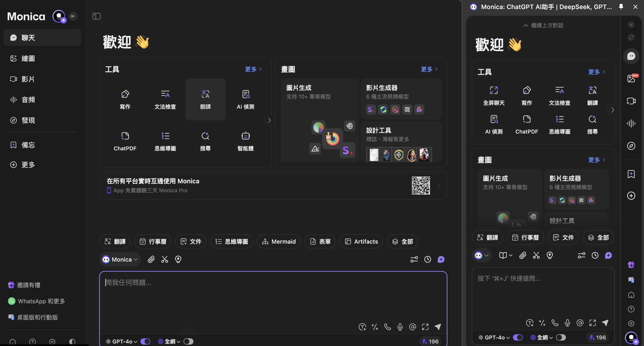Expand the Monica bot selector dropdown
Image resolution: width=644 pixels, height=346 pixels.
tap(120, 259)
